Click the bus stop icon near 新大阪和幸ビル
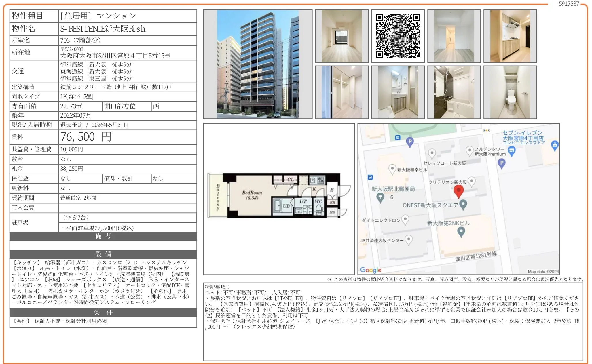This screenshot has width=592, height=364. [370, 177]
